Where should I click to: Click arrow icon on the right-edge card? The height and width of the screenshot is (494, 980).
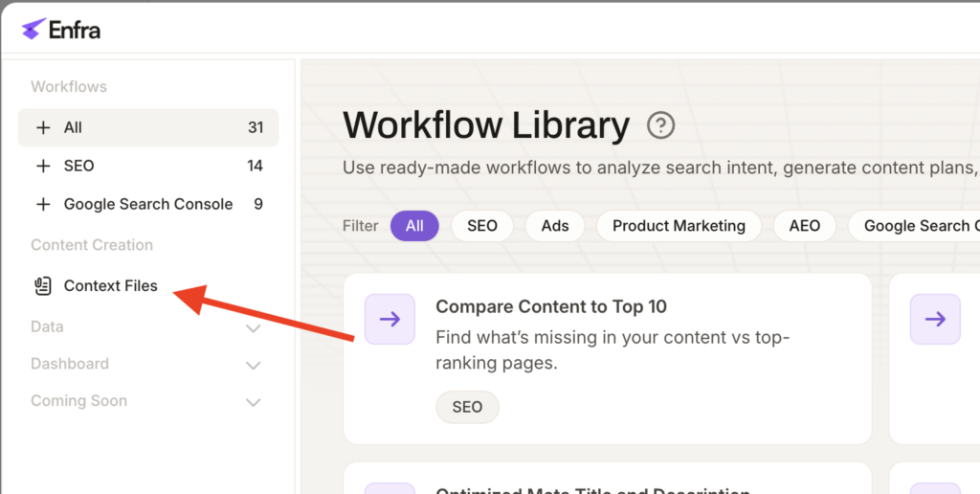(935, 319)
